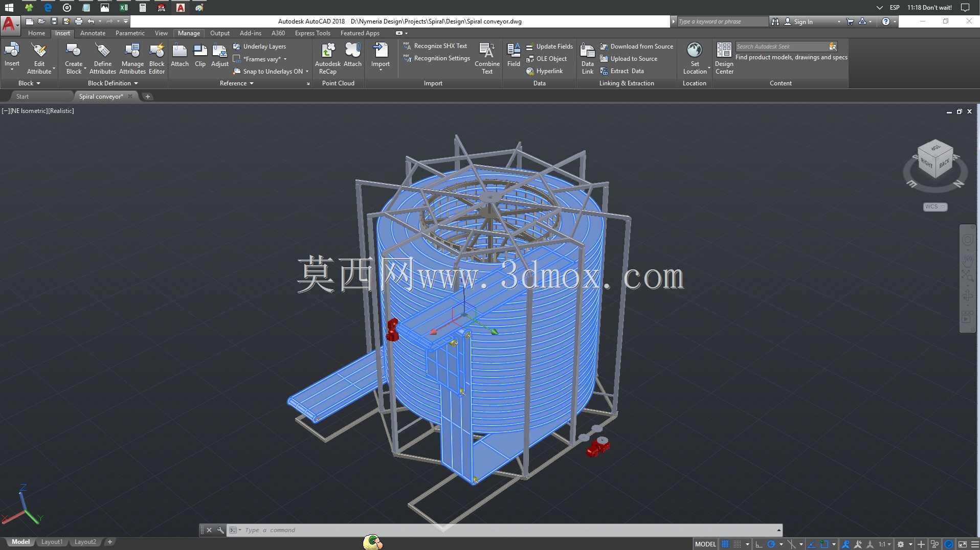980x550 pixels.
Task: Click the Undo arrow icon
Action: (91, 21)
